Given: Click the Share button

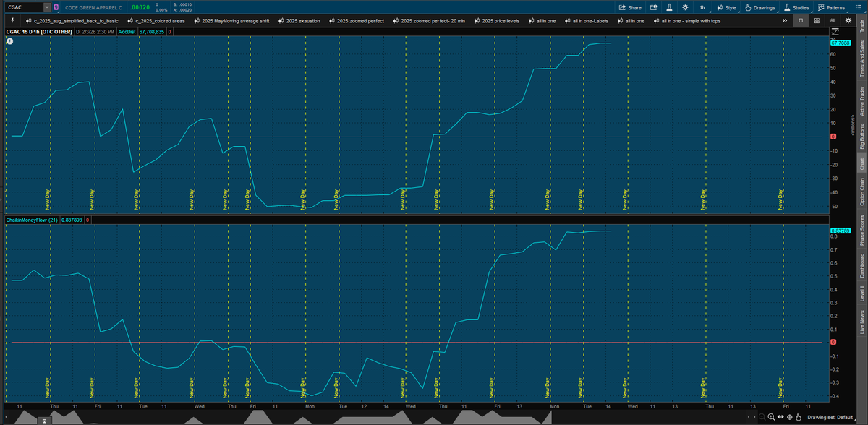Looking at the screenshot, I should pyautogui.click(x=631, y=7).
